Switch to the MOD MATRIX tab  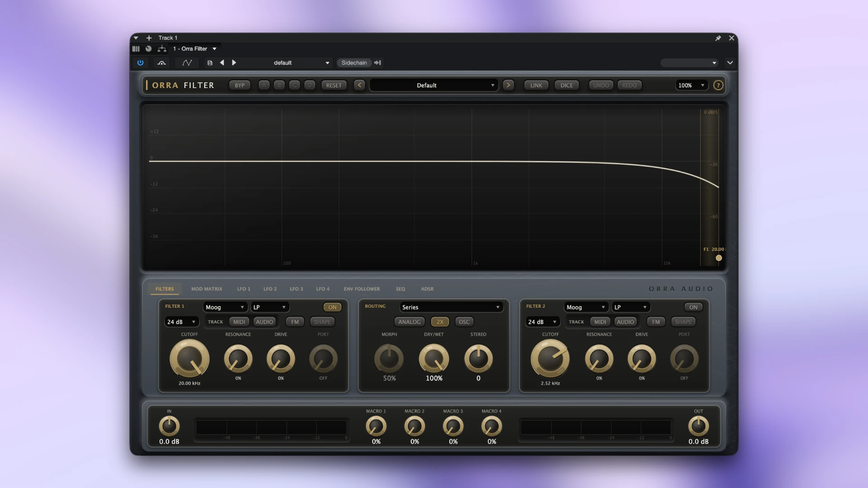pos(207,289)
